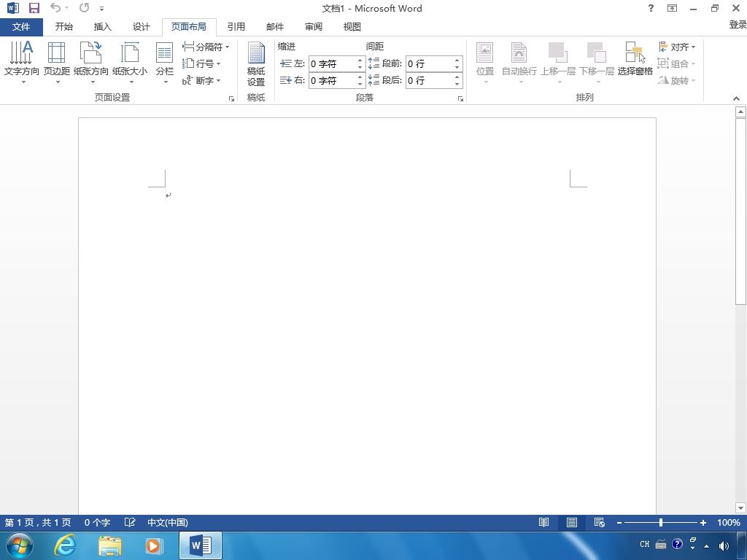Click the zoom slider handle
747x560 pixels.
point(661,522)
